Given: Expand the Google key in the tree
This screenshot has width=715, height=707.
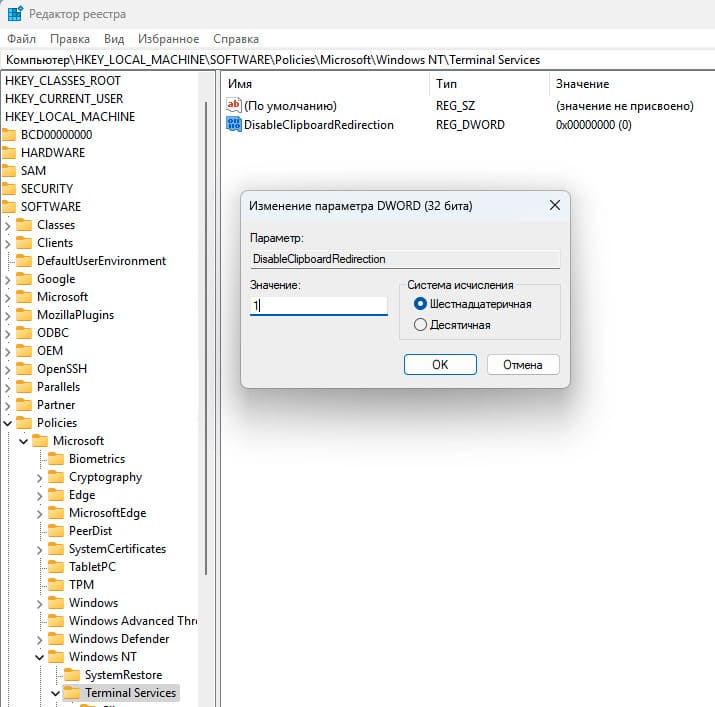Looking at the screenshot, I should pyautogui.click(x=8, y=279).
